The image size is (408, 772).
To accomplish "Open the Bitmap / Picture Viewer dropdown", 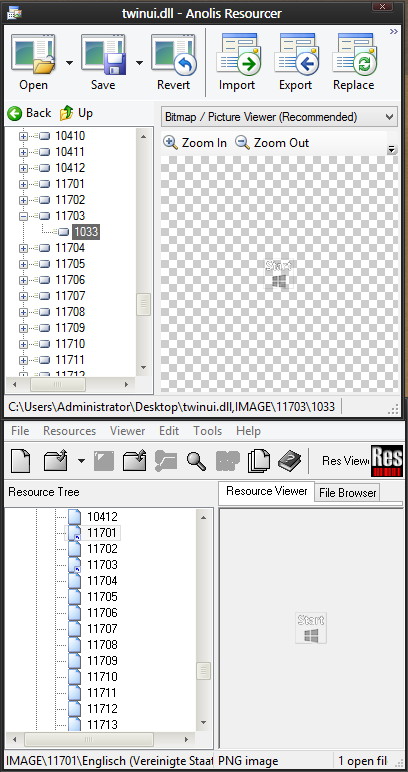I will pyautogui.click(x=279, y=117).
